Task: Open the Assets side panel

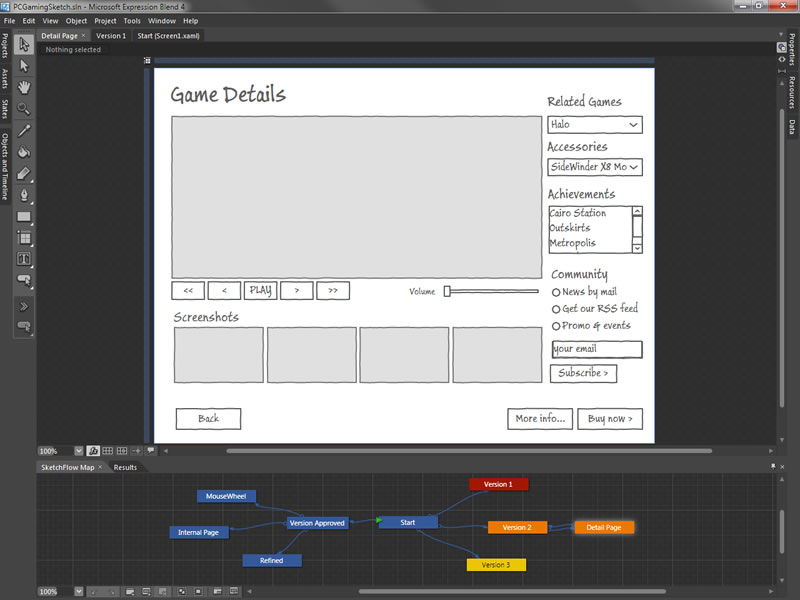Action: click(x=5, y=79)
